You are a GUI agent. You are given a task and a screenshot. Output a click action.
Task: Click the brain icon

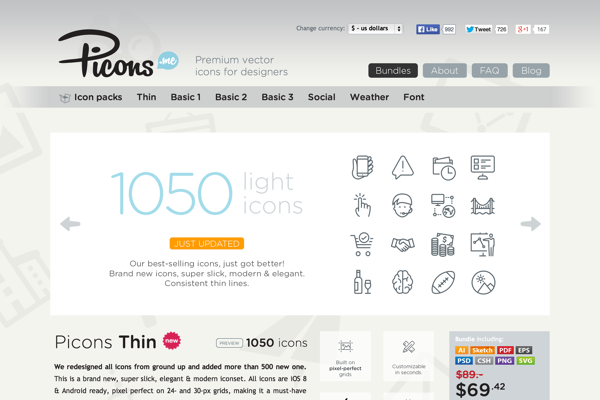coord(403,282)
